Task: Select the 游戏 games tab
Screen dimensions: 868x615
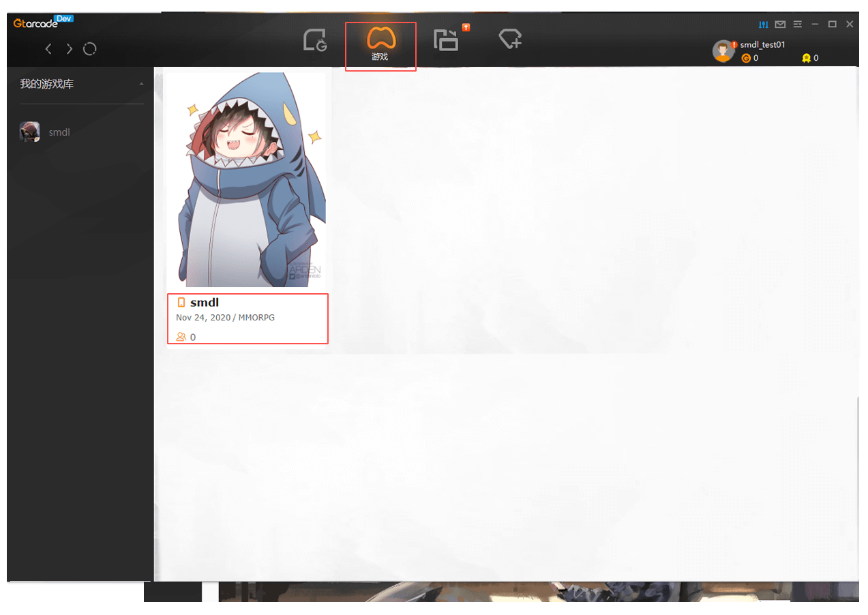Action: click(380, 45)
